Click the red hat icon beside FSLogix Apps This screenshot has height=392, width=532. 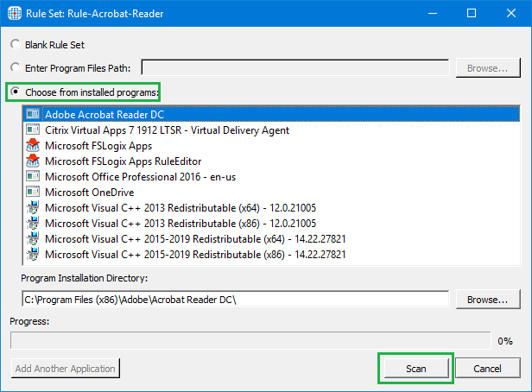[33, 145]
